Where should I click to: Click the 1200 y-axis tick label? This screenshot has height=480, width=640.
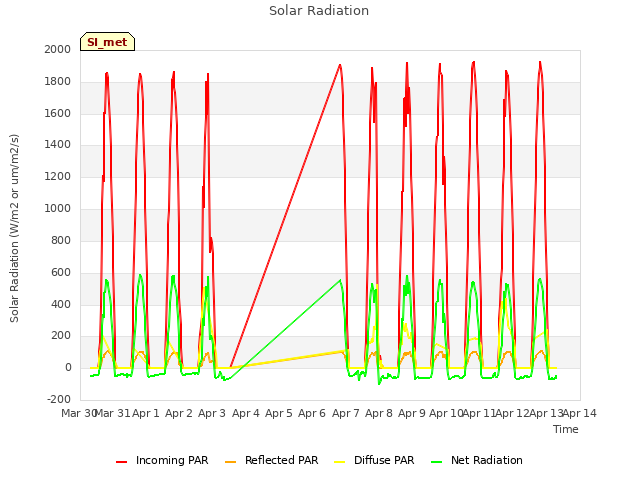[58, 177]
